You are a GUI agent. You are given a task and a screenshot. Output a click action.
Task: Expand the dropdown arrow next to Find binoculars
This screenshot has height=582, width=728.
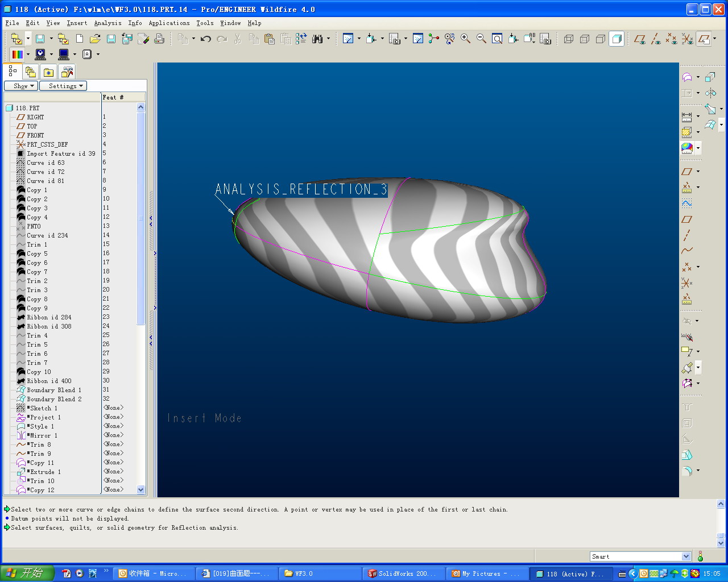tap(328, 39)
